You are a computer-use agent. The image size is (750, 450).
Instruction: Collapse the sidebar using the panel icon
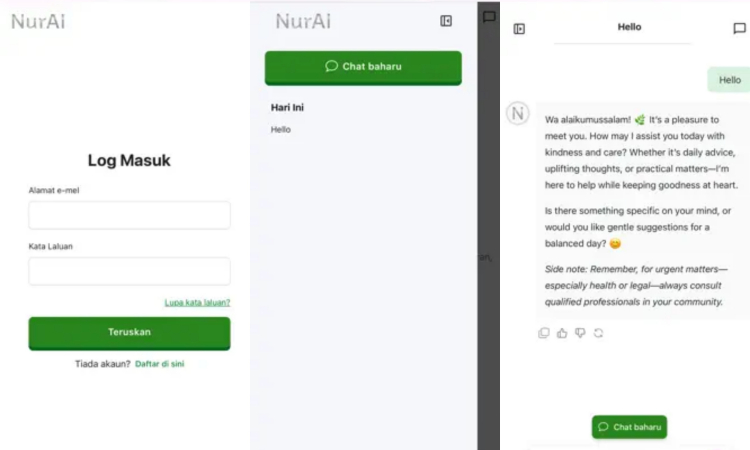tap(446, 21)
